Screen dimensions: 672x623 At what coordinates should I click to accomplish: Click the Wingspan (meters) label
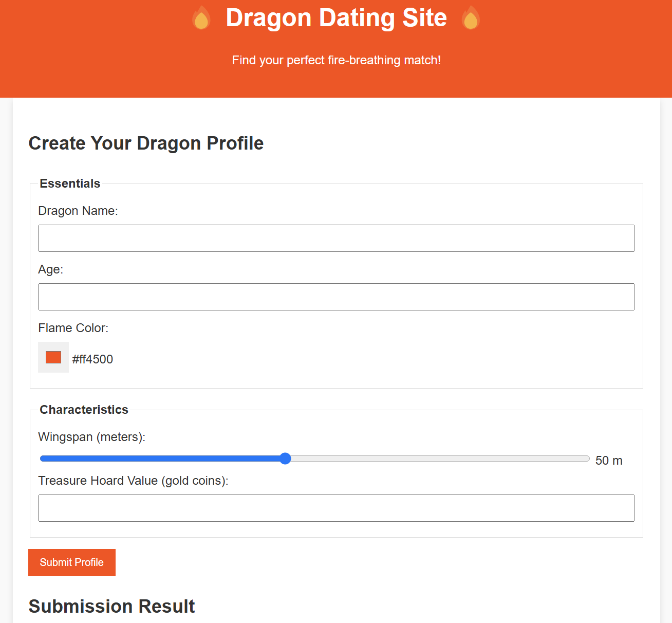92,437
